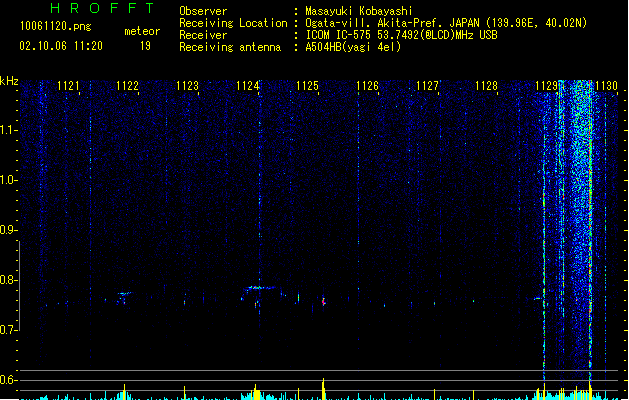Click the Ogata-vill. Akita-Pref. JAPAN location text

(446, 23)
